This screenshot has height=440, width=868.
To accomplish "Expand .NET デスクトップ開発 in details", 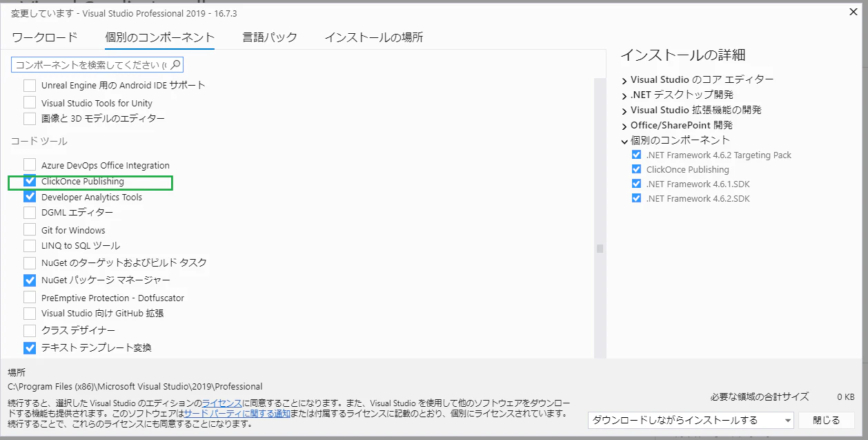I will (624, 95).
